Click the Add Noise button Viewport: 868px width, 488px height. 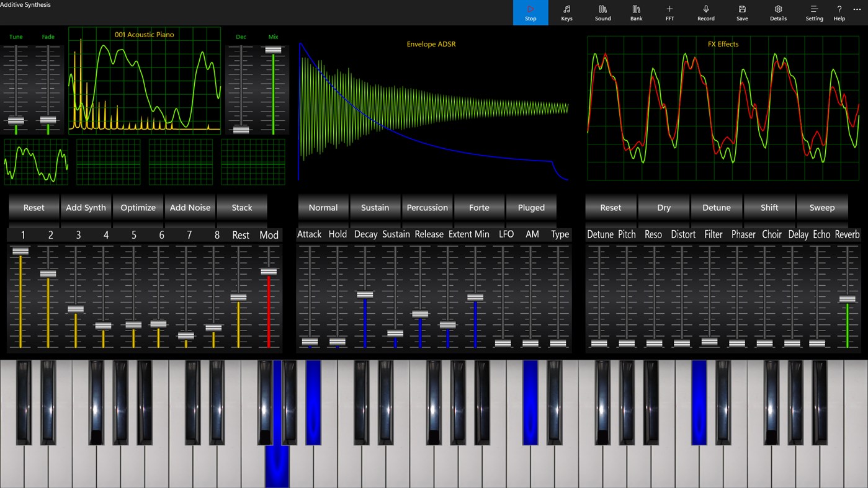(x=190, y=207)
